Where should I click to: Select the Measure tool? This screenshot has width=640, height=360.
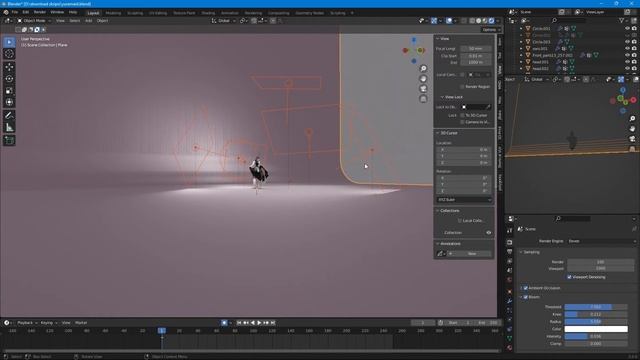(9, 128)
